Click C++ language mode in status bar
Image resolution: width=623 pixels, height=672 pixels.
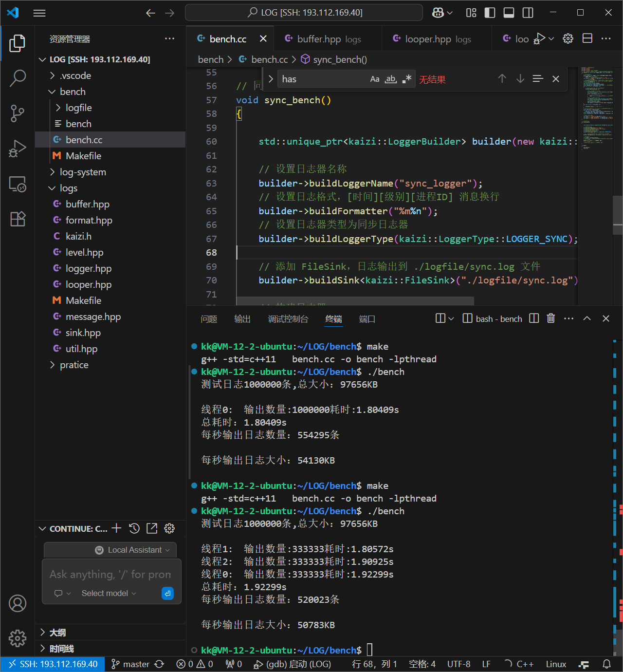point(525,664)
